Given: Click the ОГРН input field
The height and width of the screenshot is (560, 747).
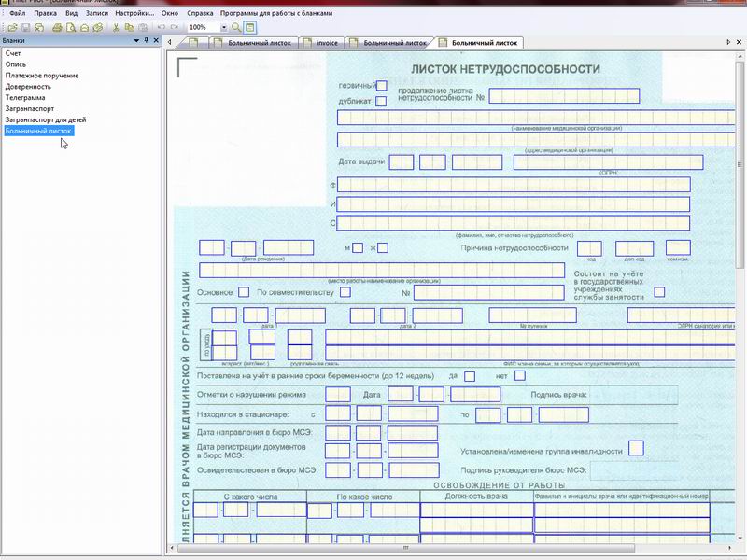Looking at the screenshot, I should 609,161.
